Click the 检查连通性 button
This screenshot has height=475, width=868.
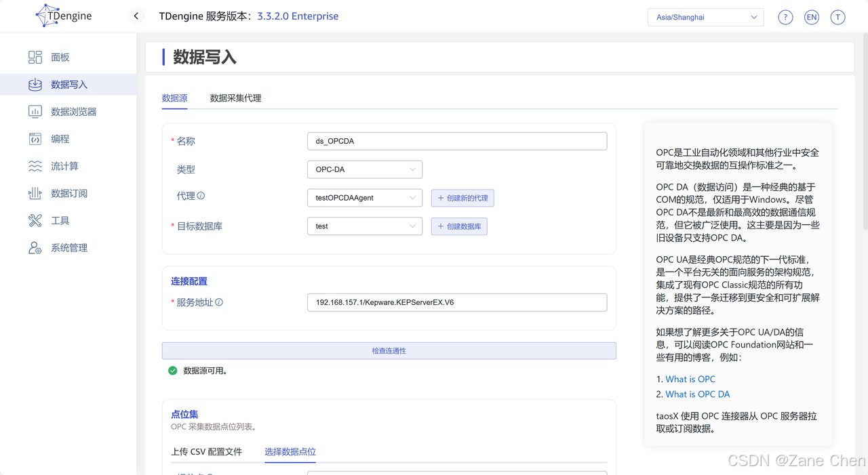coord(389,350)
